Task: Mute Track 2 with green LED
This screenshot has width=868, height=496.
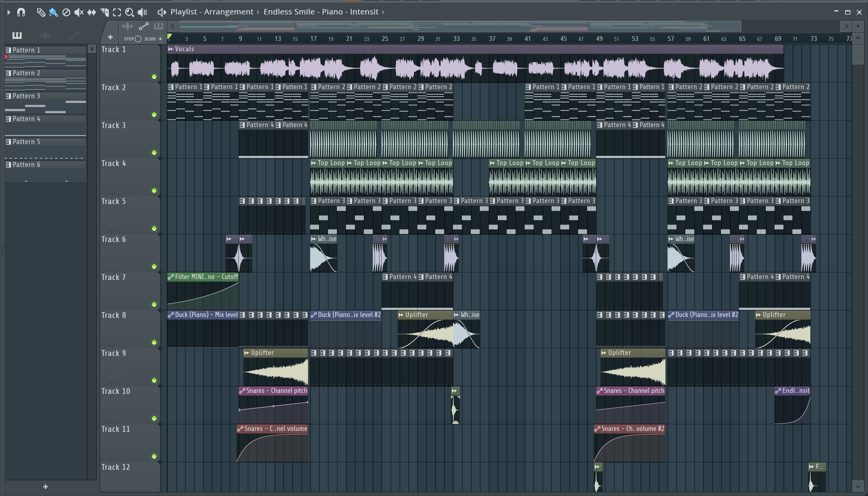Action: coord(154,115)
